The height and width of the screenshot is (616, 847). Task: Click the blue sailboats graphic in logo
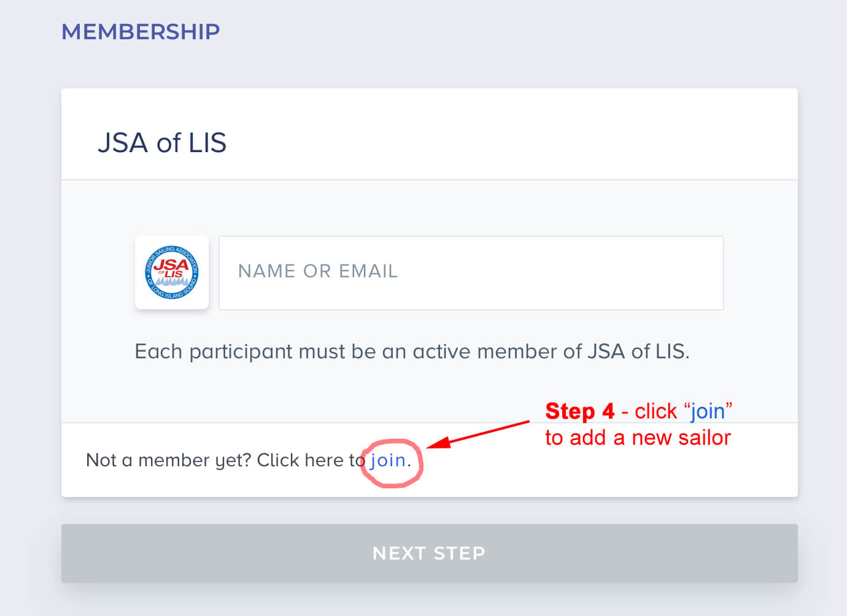[172, 282]
